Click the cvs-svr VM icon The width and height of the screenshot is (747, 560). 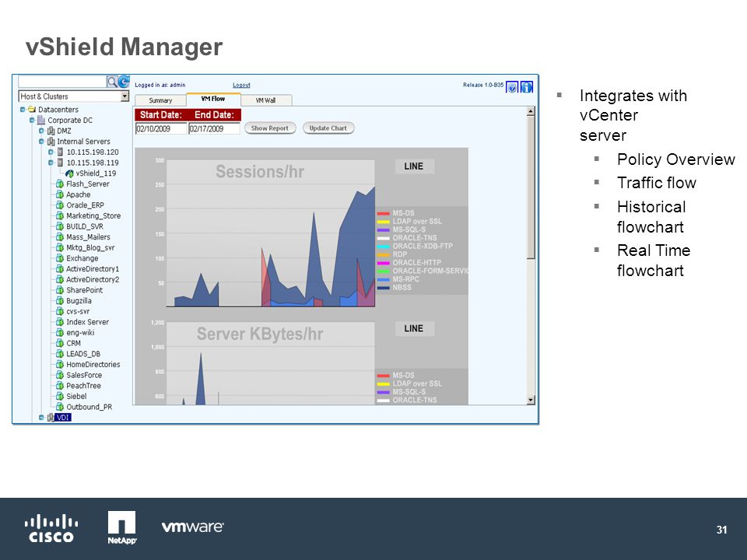point(60,311)
